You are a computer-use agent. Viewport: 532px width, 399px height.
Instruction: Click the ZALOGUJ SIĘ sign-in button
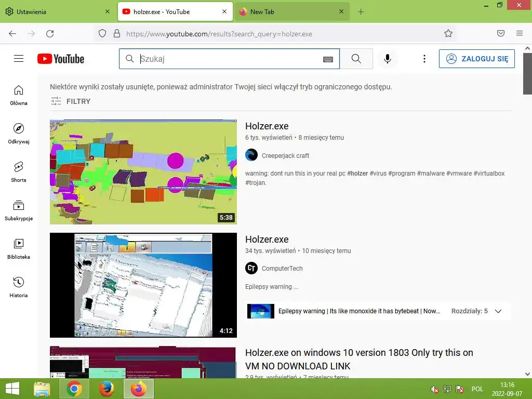click(x=477, y=59)
